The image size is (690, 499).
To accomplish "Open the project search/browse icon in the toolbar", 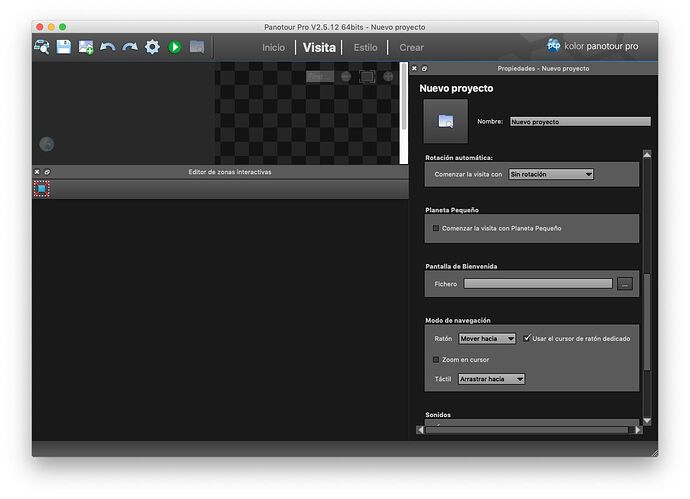I will tap(42, 47).
